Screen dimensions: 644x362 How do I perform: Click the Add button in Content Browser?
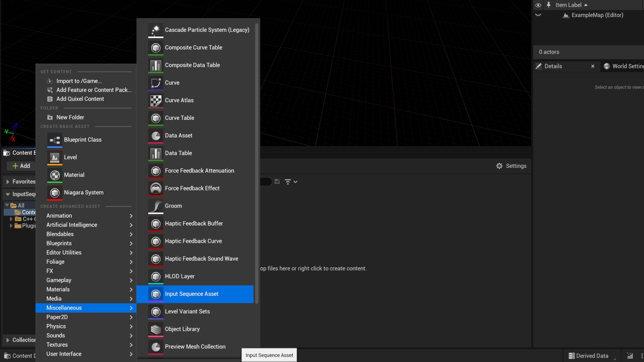(x=21, y=166)
